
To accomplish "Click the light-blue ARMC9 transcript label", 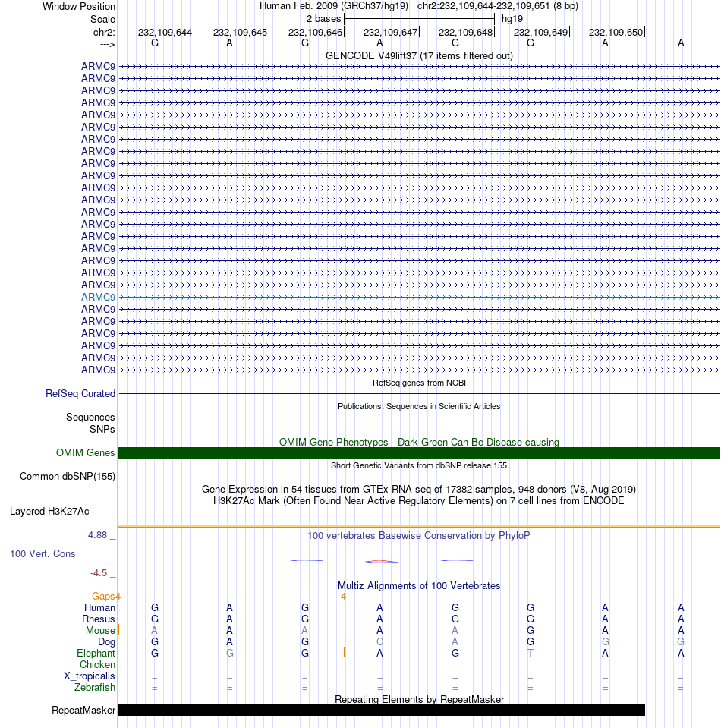I will click(x=98, y=297).
